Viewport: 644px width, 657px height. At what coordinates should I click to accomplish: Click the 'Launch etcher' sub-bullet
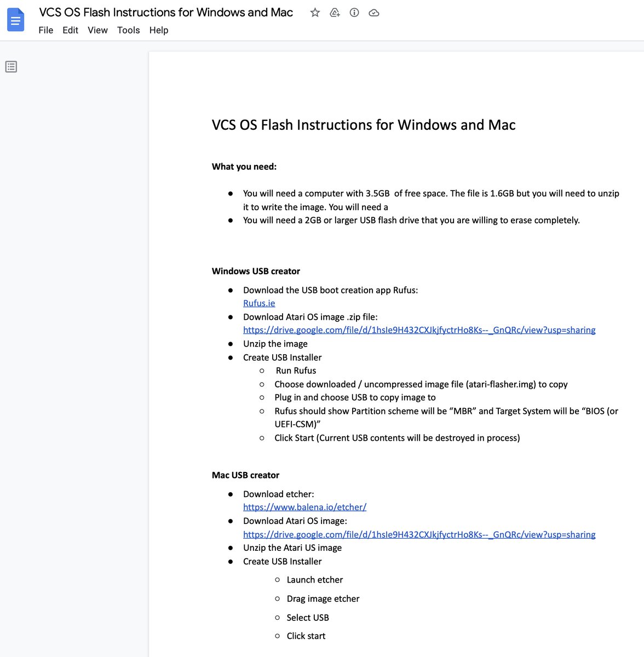(x=315, y=580)
